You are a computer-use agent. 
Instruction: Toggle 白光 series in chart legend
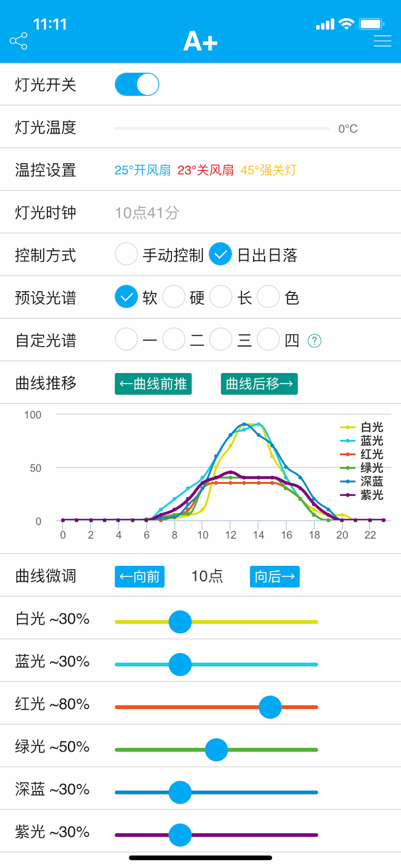pos(362,427)
